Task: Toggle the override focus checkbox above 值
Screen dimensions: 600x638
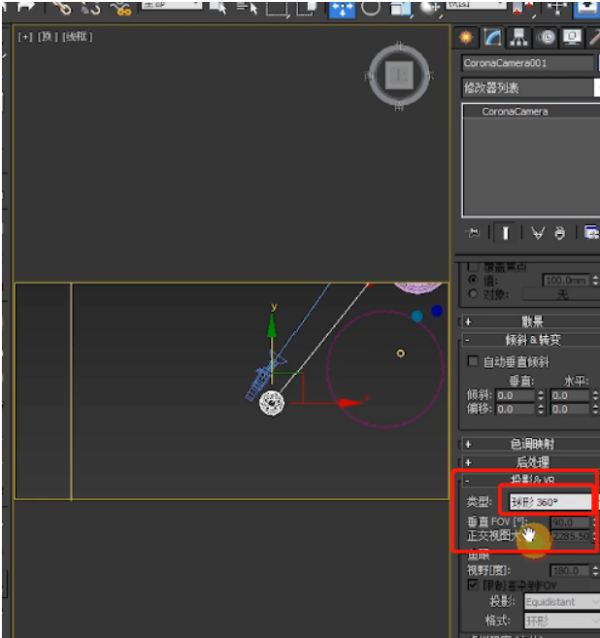Action: coord(473,267)
